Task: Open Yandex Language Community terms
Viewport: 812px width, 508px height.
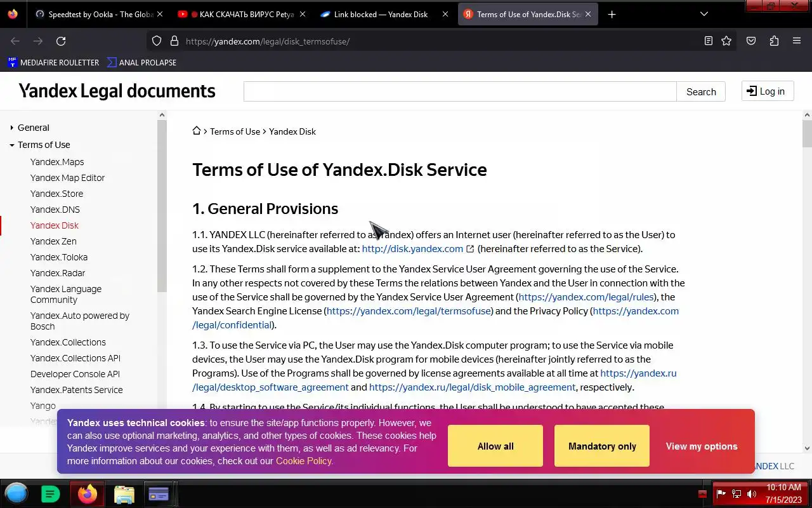Action: pos(66,294)
